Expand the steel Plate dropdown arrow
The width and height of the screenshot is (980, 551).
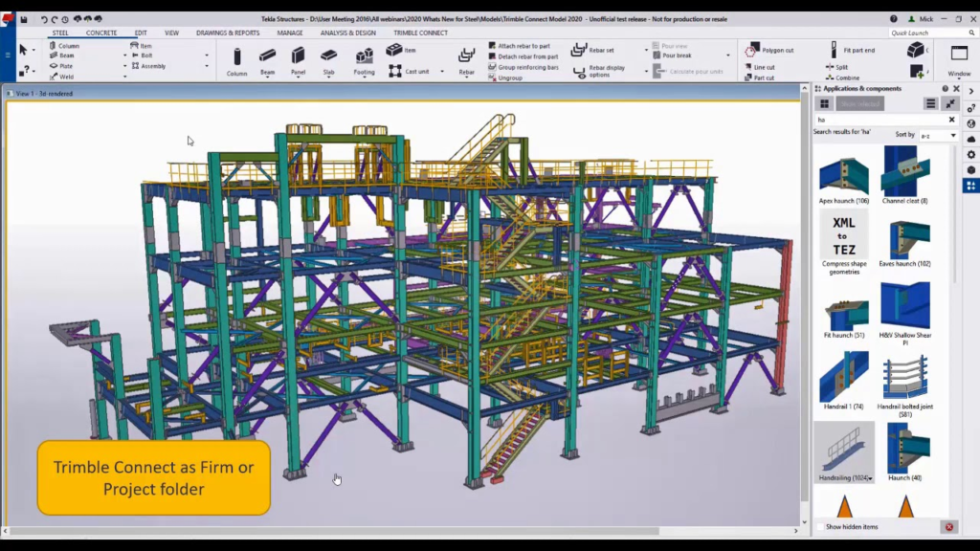[x=125, y=66]
